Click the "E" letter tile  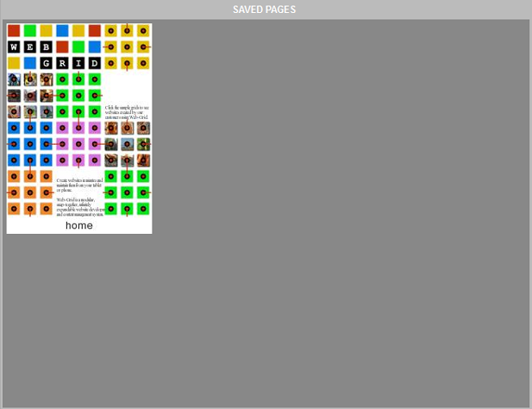pyautogui.click(x=30, y=47)
